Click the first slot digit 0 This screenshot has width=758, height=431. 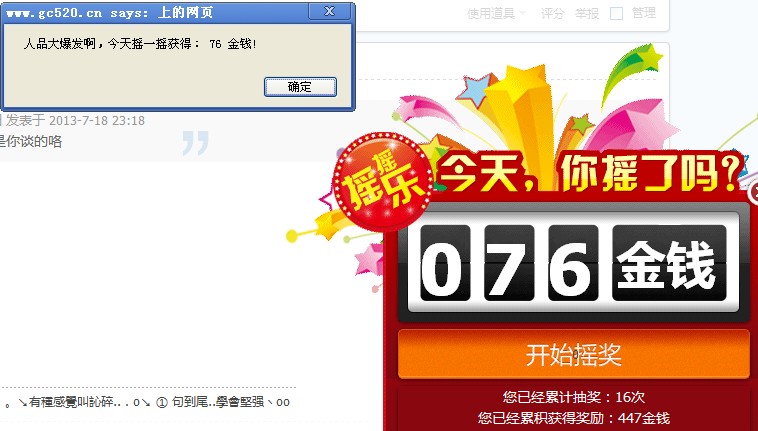[x=445, y=263]
